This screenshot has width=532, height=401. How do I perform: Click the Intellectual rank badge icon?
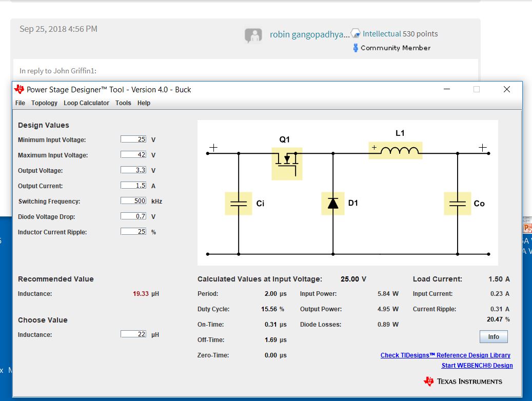coord(355,33)
